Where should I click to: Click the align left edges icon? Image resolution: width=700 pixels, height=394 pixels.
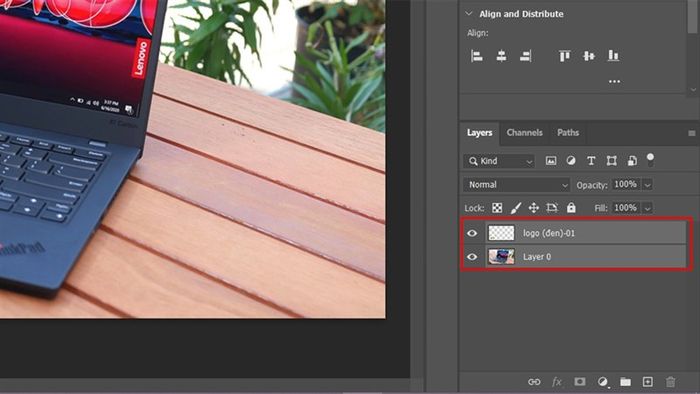pyautogui.click(x=477, y=56)
